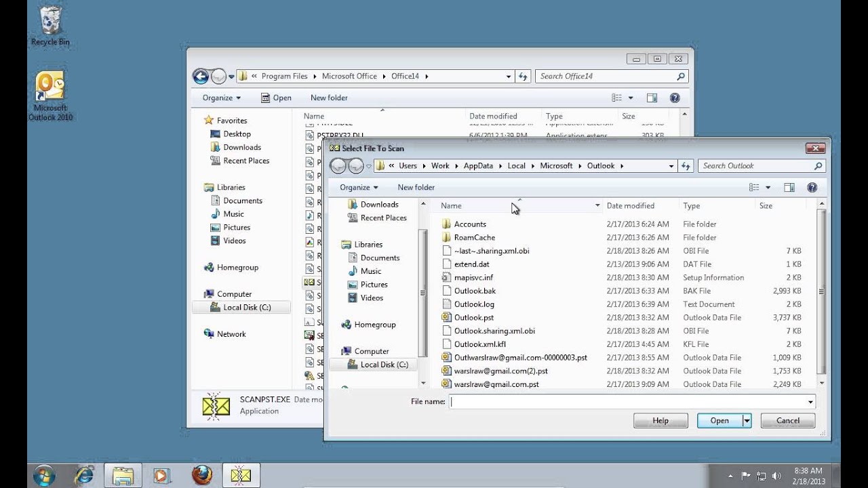
Task: Switch to SCANPST taskbar icon
Action: pyautogui.click(x=241, y=476)
